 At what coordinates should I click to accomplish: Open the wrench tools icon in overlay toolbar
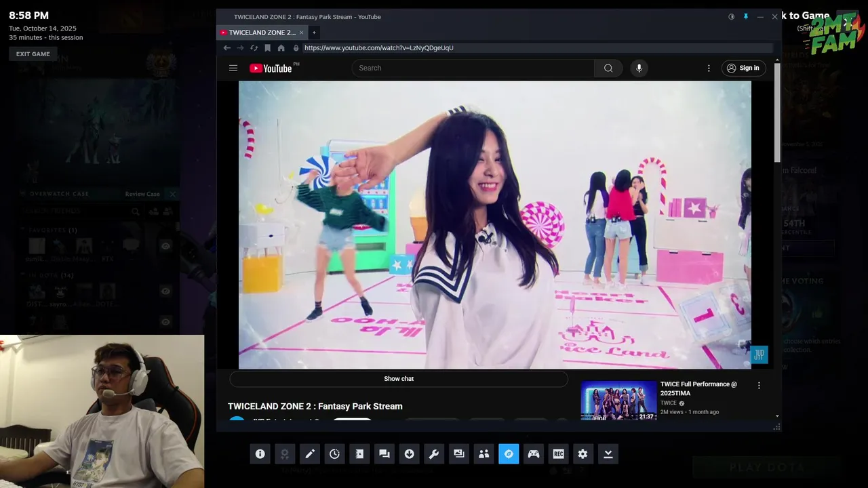[x=434, y=454]
